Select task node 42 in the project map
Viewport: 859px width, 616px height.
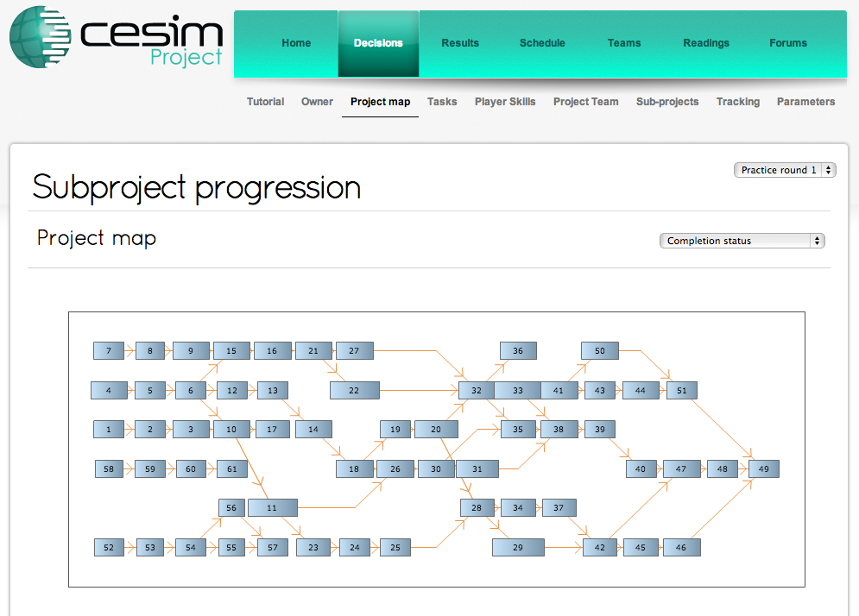[599, 547]
